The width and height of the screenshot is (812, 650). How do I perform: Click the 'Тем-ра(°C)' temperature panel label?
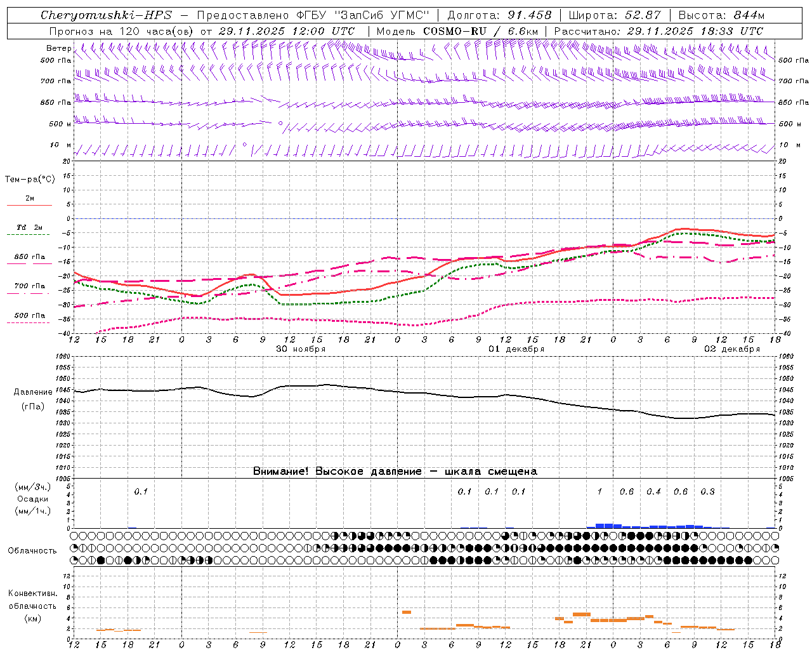(30, 180)
